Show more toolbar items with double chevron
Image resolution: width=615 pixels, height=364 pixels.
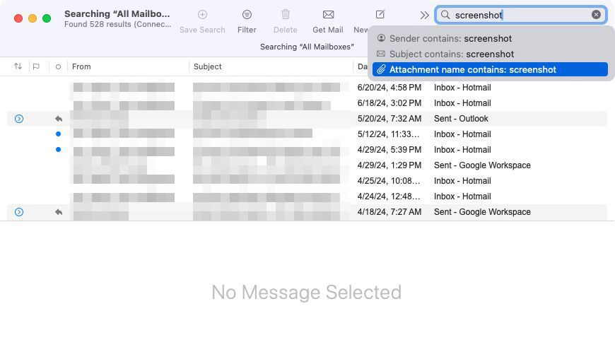424,15
